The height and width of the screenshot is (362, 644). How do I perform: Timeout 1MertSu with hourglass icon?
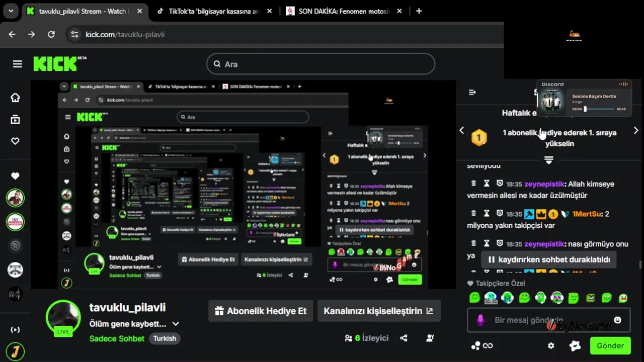487,214
